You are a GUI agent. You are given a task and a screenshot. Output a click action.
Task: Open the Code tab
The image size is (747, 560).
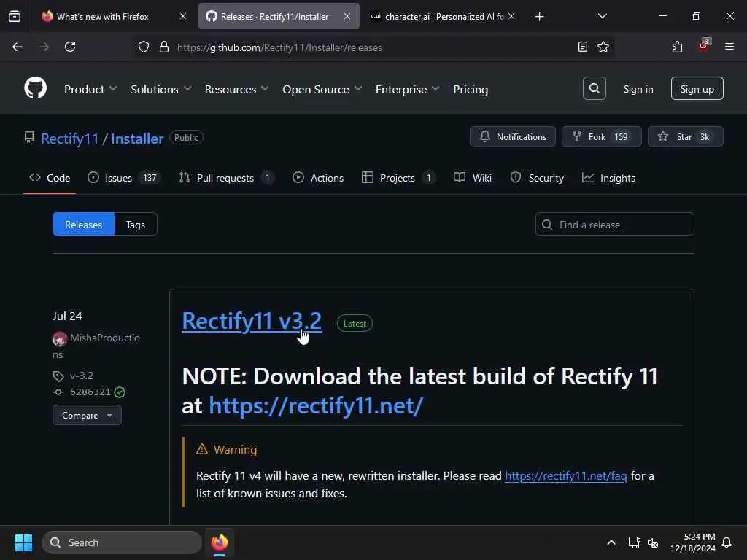click(x=50, y=178)
